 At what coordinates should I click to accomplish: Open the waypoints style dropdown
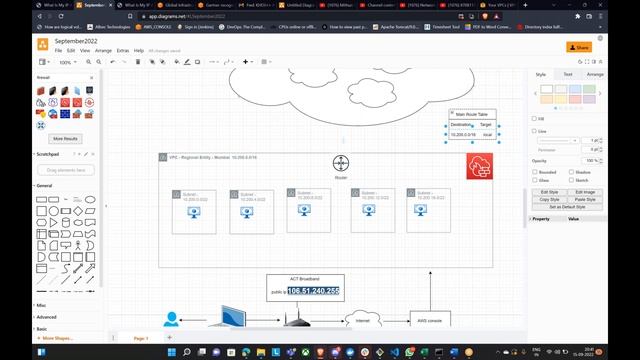pos(229,62)
